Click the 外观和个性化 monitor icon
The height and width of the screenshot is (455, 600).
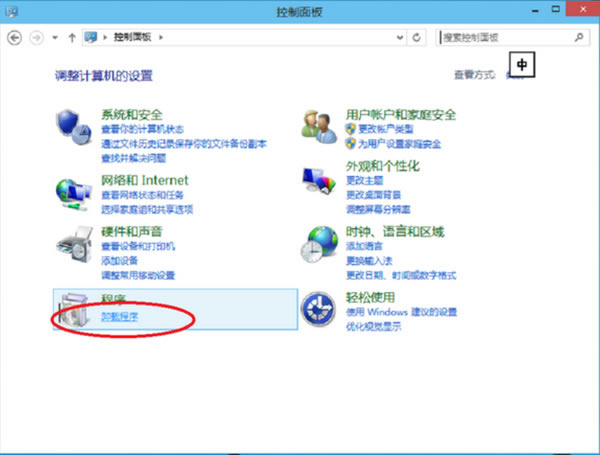[320, 180]
